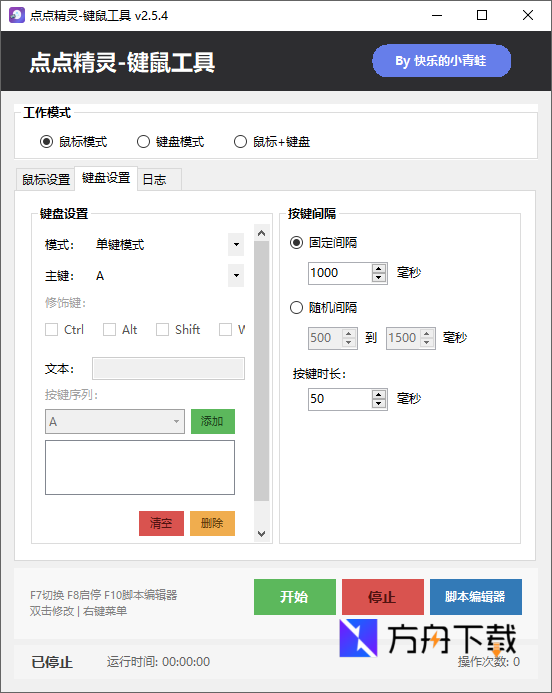552x693 pixels.
Task: Toggle the Alt modifier checkbox
Action: (120, 330)
